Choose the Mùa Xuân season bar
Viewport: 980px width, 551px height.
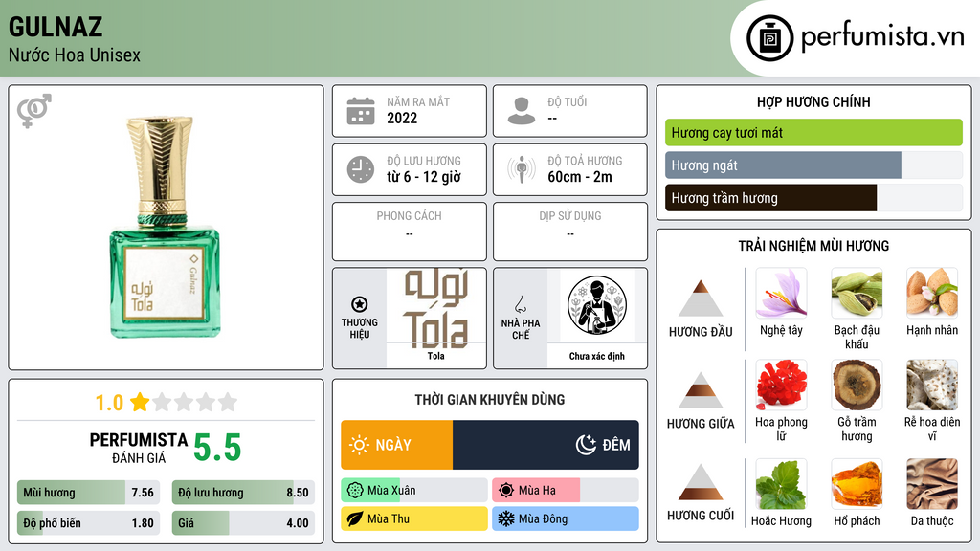tap(414, 491)
